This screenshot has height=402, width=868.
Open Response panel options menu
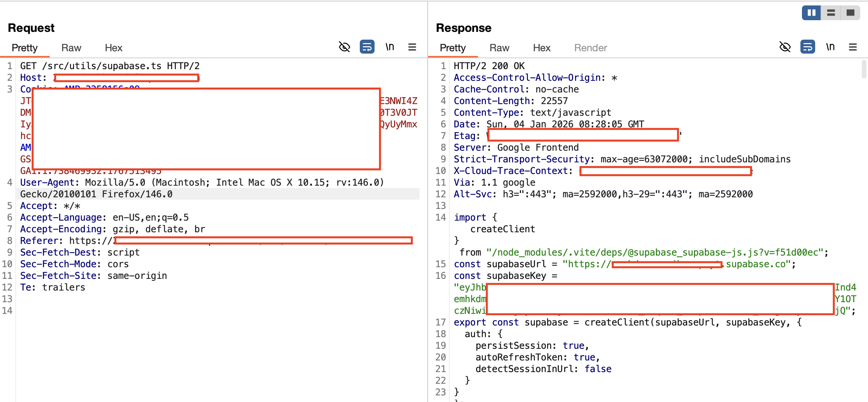point(853,47)
